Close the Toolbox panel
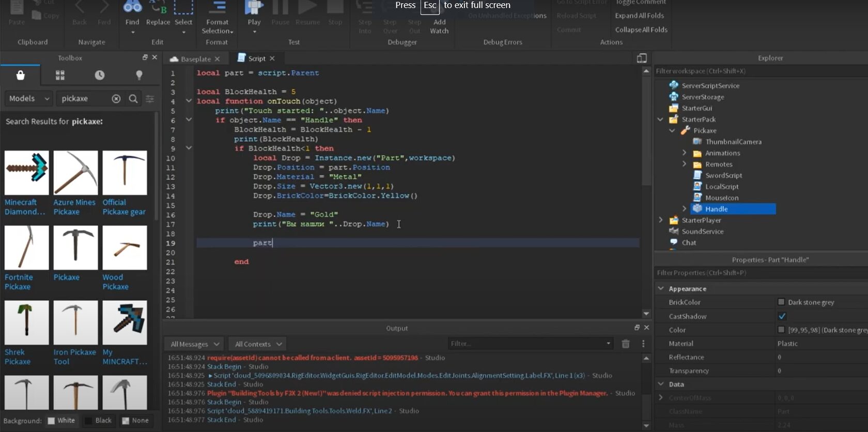 click(154, 57)
